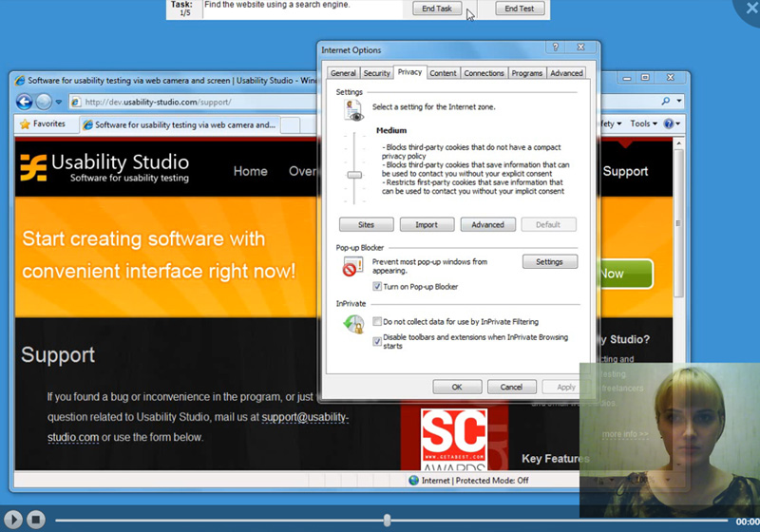The height and width of the screenshot is (532, 760).
Task: Click the support@usability-studio.com email link
Action: [305, 417]
